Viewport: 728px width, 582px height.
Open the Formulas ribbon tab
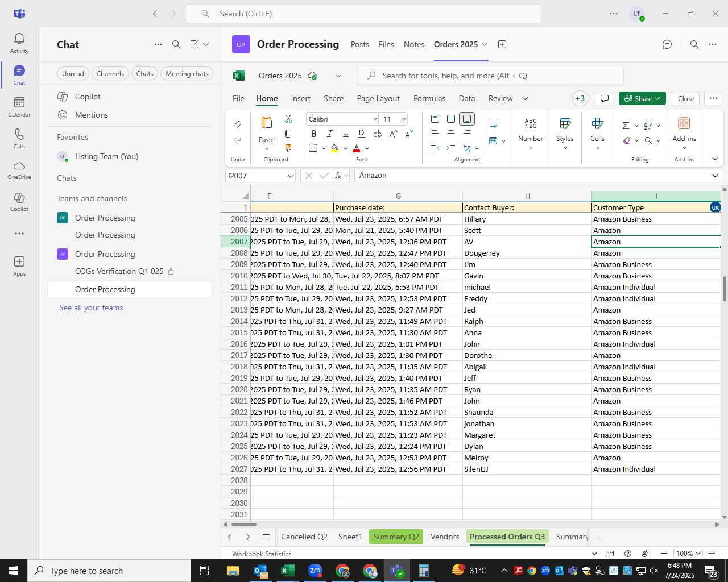pyautogui.click(x=429, y=98)
